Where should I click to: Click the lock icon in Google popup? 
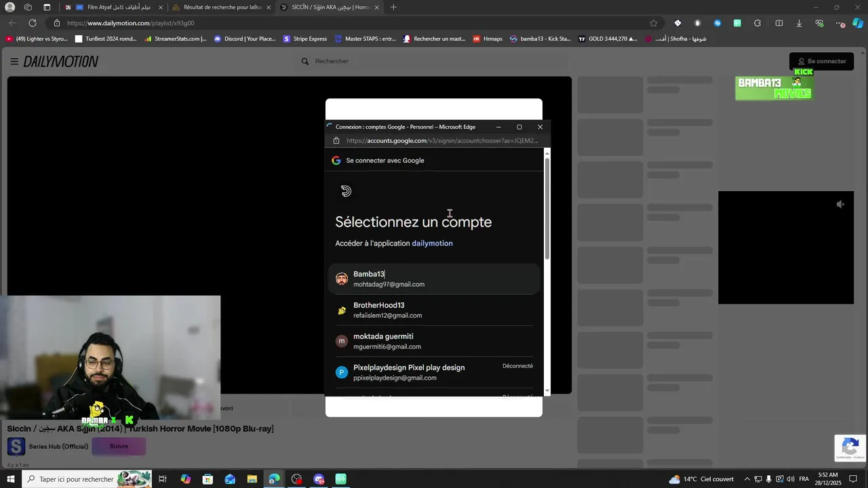pyautogui.click(x=336, y=141)
